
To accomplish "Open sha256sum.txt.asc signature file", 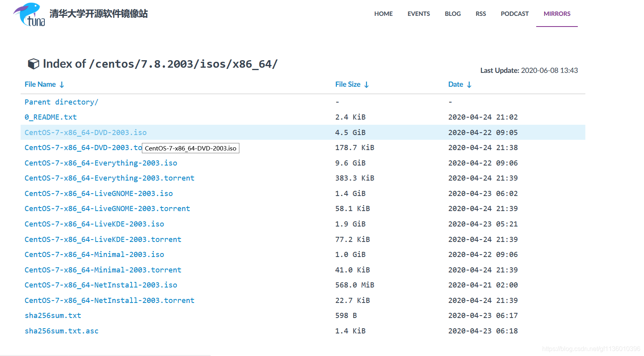I will point(61,331).
